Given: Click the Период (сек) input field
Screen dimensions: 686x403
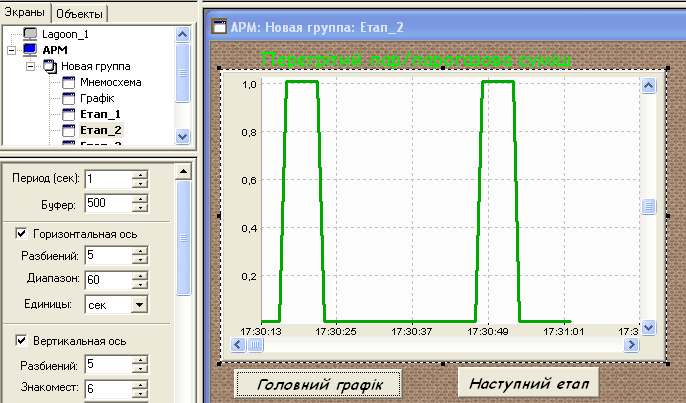Looking at the screenshot, I should [x=108, y=179].
